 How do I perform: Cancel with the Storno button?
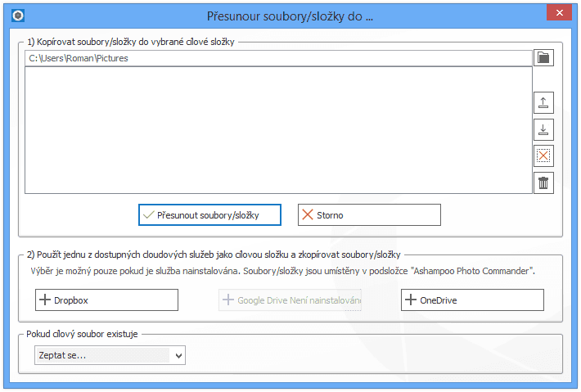(x=369, y=215)
